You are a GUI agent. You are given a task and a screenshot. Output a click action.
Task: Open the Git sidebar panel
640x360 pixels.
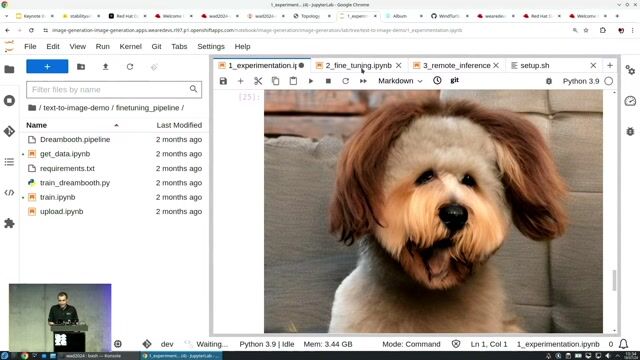(x=9, y=131)
